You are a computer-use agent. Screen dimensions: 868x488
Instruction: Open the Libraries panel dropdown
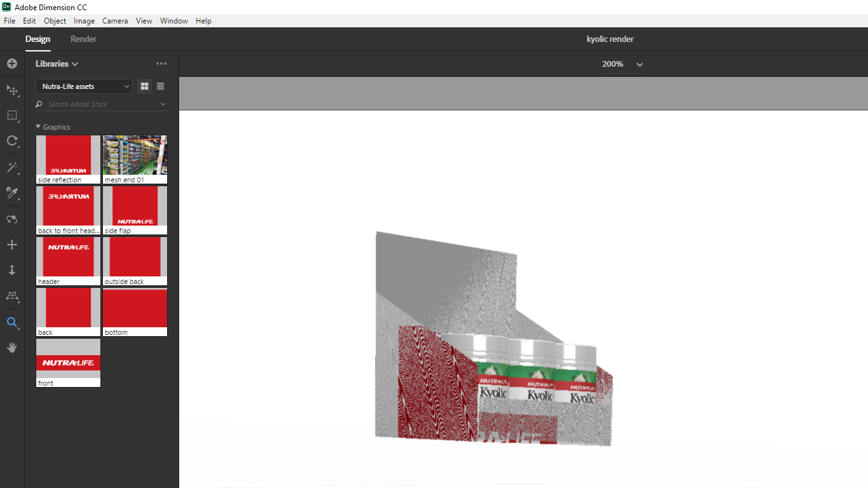point(57,64)
